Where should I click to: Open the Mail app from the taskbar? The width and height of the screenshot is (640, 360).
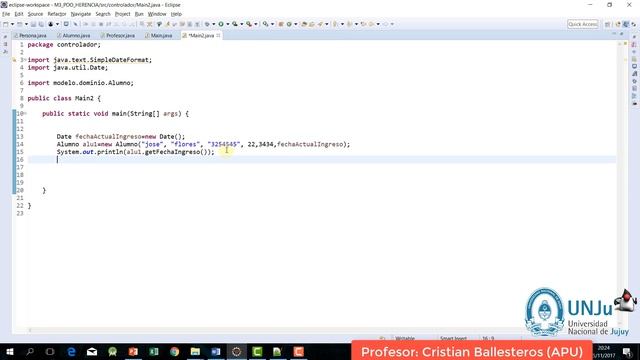click(x=92, y=351)
